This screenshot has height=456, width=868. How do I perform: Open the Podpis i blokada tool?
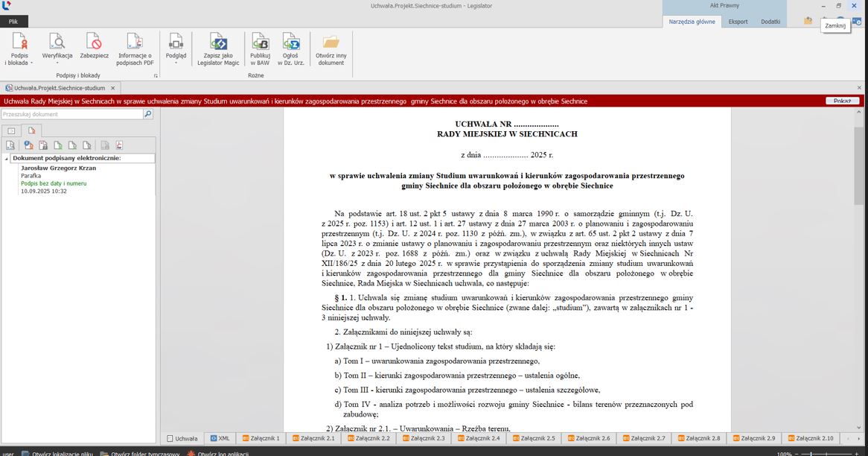[x=19, y=47]
